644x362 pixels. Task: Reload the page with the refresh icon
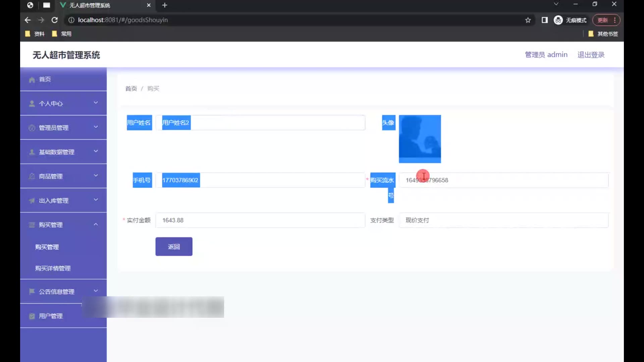tap(54, 20)
